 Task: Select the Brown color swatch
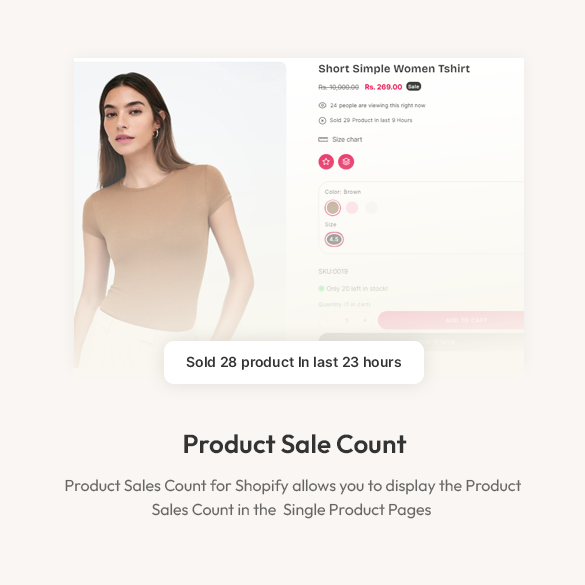332,208
